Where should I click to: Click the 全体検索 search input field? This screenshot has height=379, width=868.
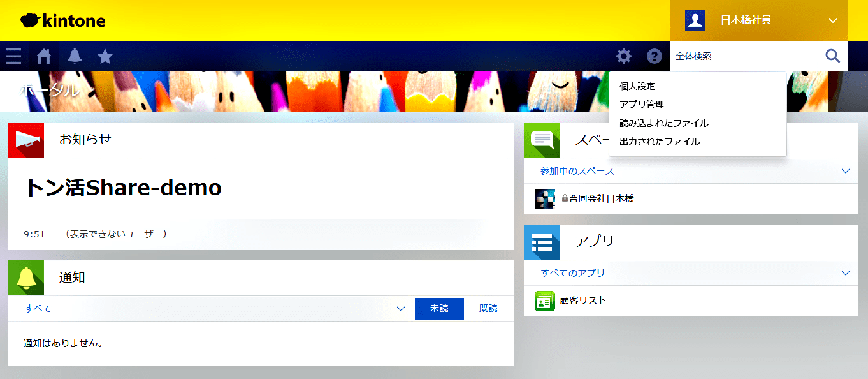(x=743, y=56)
